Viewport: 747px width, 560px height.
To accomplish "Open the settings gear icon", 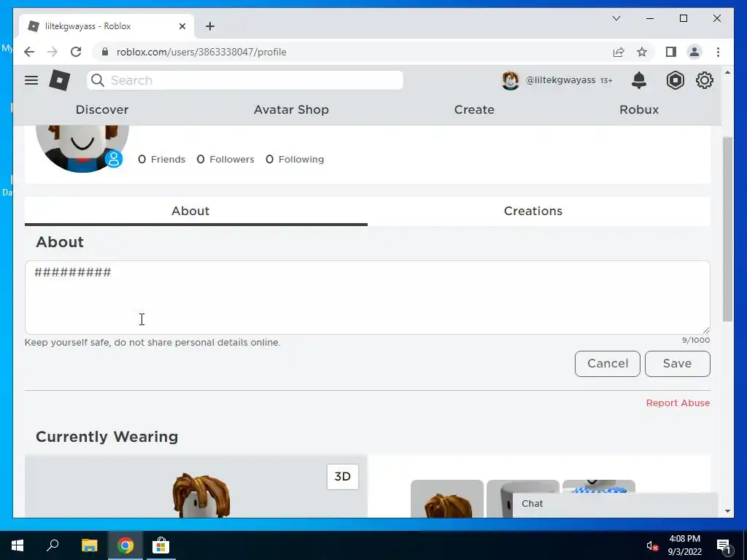I will pyautogui.click(x=704, y=80).
